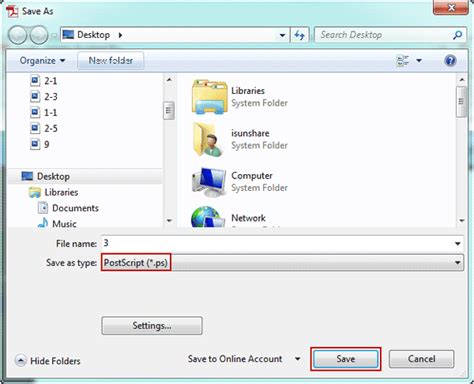Screen dimensions: 474x384
Task: Click the Desktop monitor icon in navigation tree
Action: tap(27, 176)
